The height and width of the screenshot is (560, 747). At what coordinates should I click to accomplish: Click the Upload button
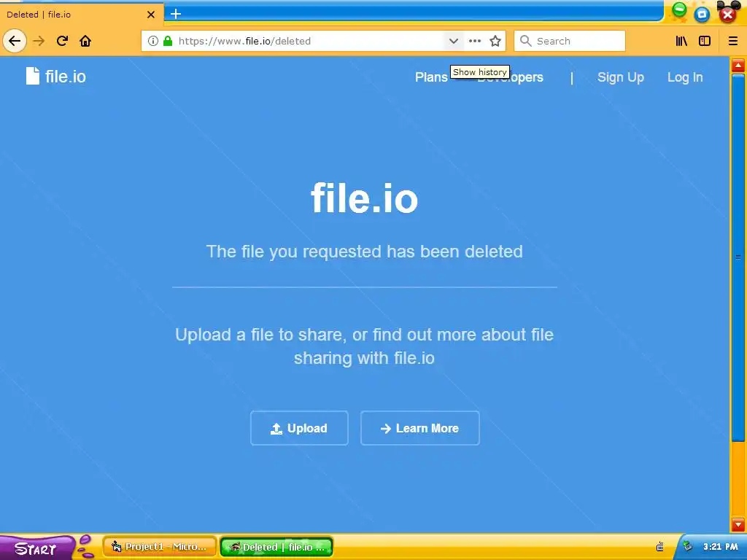299,428
